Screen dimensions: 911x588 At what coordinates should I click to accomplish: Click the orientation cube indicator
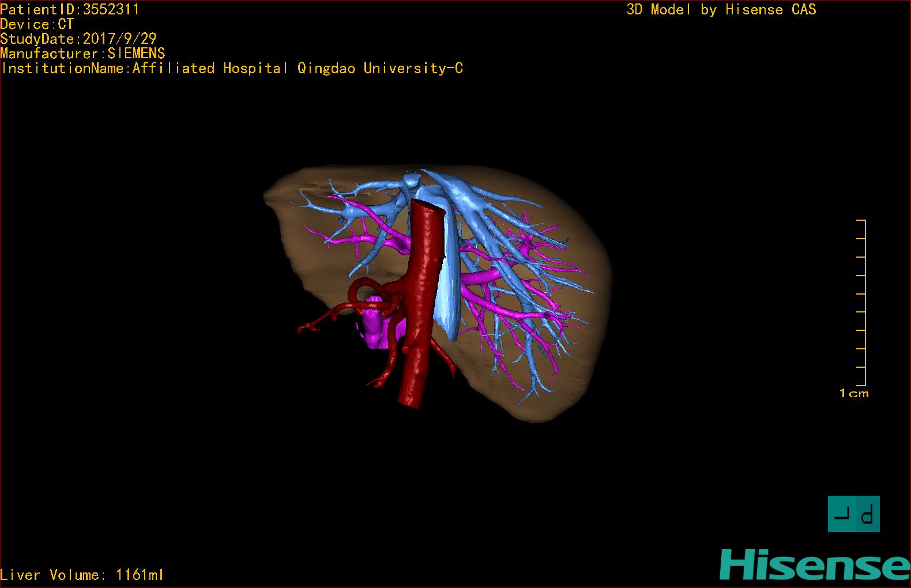(853, 514)
